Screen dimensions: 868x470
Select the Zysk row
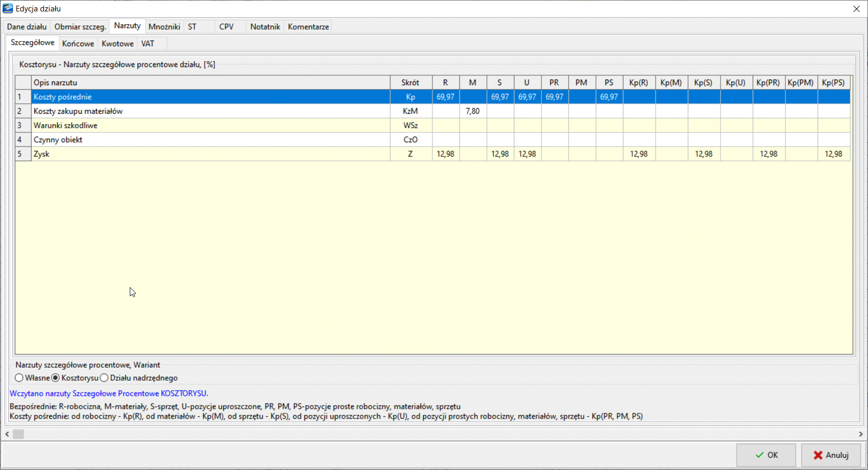pyautogui.click(x=433, y=154)
